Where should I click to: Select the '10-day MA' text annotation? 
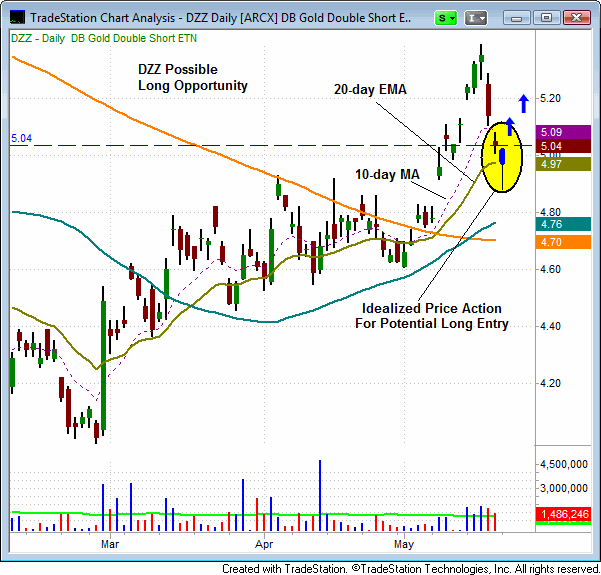pyautogui.click(x=387, y=174)
